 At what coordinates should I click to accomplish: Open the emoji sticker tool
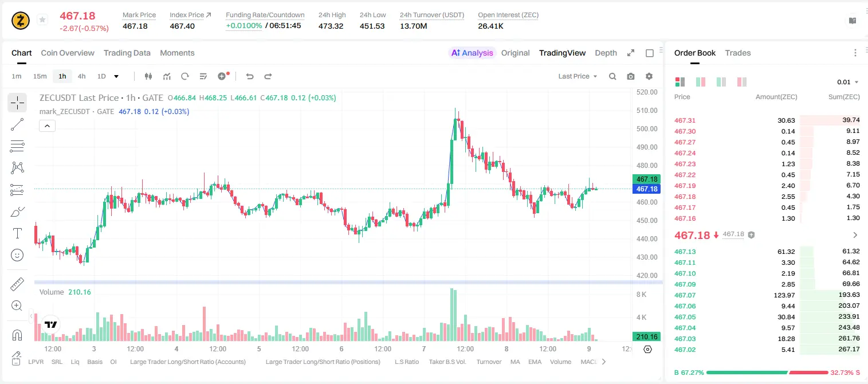click(x=17, y=255)
